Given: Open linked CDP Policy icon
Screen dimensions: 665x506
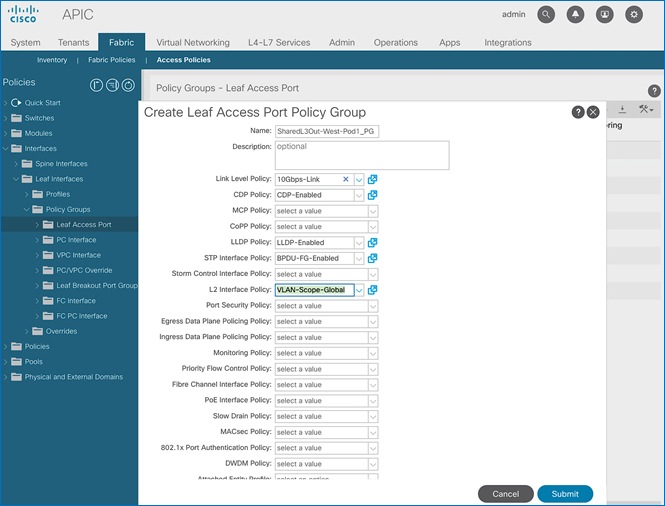Looking at the screenshot, I should (372, 195).
